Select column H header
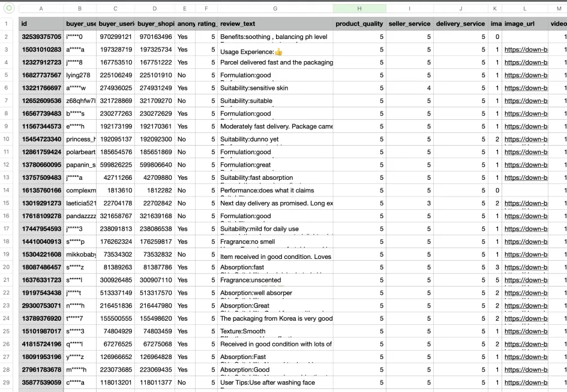567x392 pixels. pos(359,9)
